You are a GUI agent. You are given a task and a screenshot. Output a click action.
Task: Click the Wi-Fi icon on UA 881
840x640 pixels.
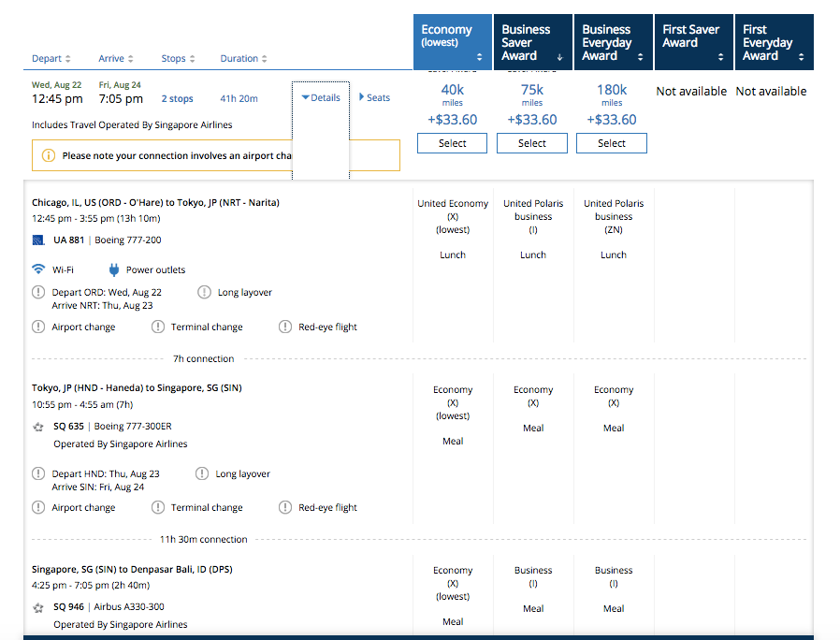tap(38, 269)
